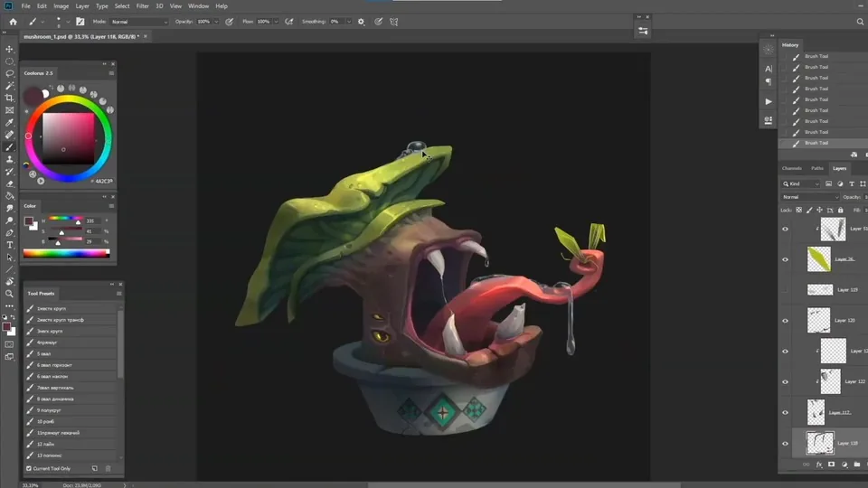
Task: Hide Layer 117 visibility eye
Action: click(x=785, y=413)
